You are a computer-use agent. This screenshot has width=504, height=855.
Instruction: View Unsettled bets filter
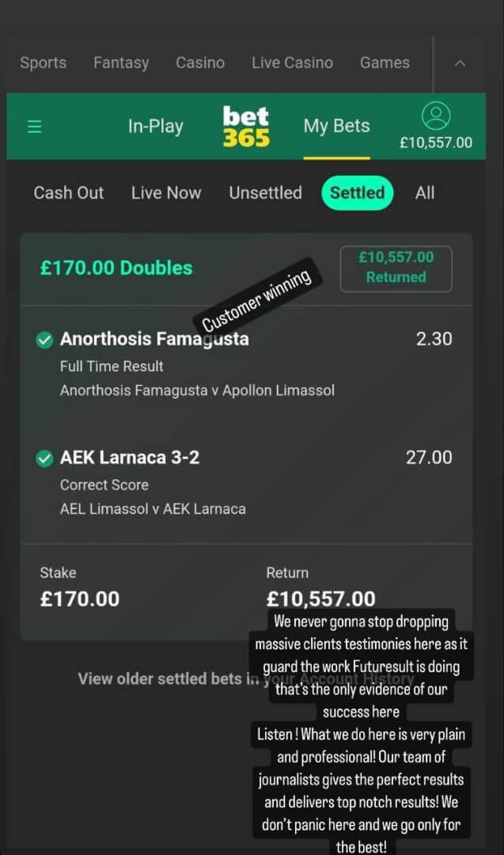(265, 193)
